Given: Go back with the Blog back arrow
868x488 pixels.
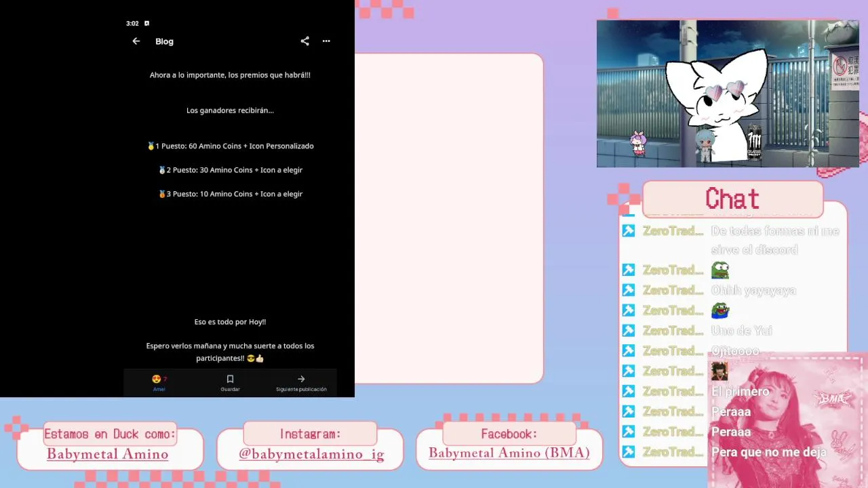Looking at the screenshot, I should 136,41.
